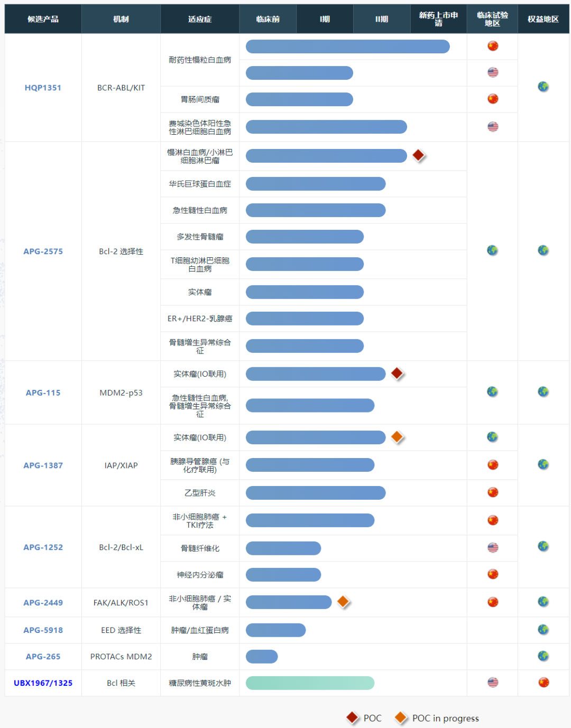Click the II期 column header
571x728 pixels.
point(382,19)
